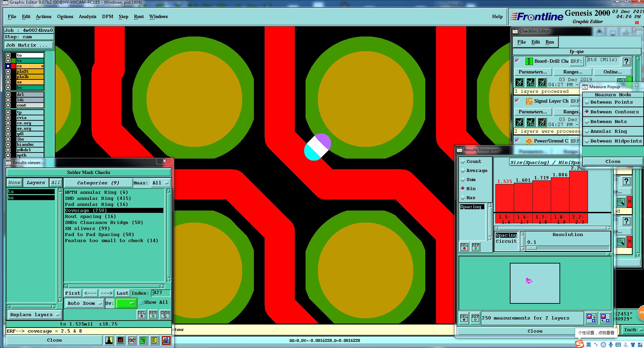Run Signal Layer check with first running-man icon
This screenshot has width=644, height=348.
tap(519, 122)
